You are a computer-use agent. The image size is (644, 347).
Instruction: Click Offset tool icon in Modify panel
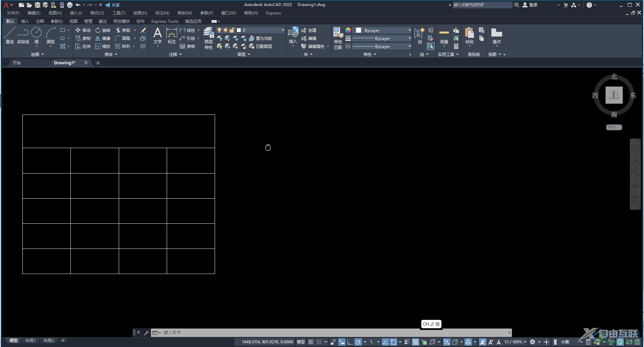pos(143,46)
